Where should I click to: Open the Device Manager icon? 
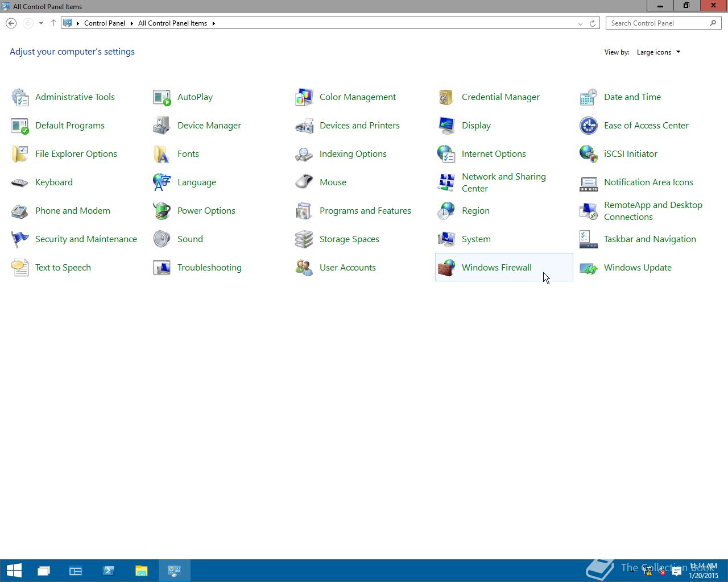pyautogui.click(x=162, y=126)
